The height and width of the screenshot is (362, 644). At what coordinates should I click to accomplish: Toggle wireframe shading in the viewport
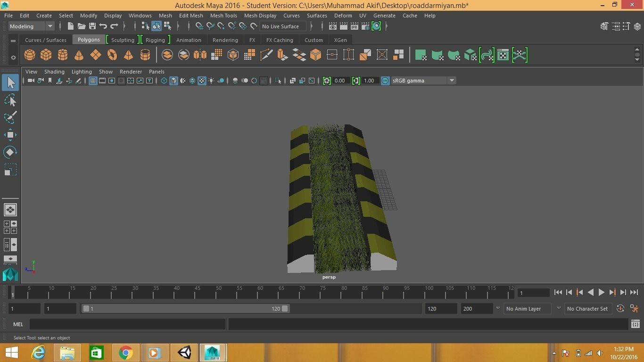(x=164, y=81)
